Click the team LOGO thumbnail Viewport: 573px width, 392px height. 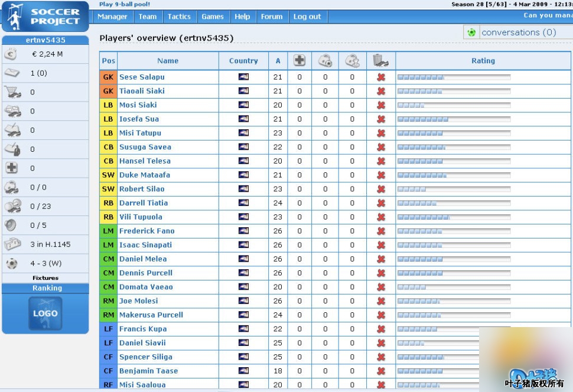(45, 313)
